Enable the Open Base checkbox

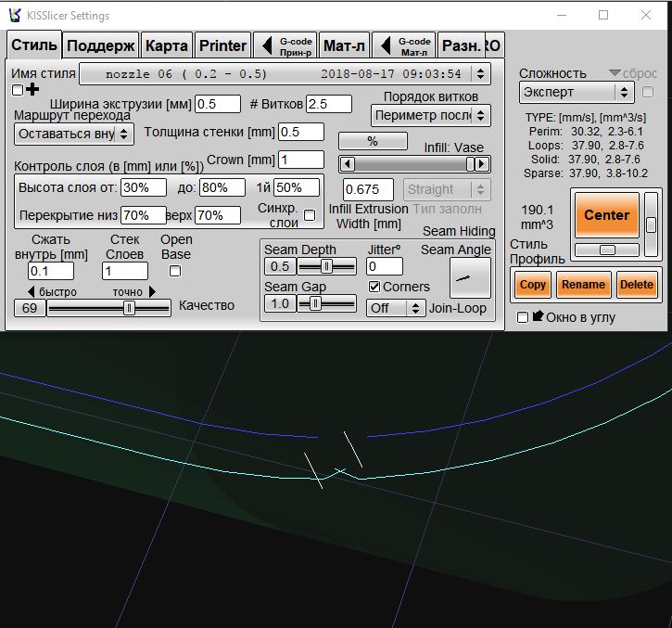(175, 271)
